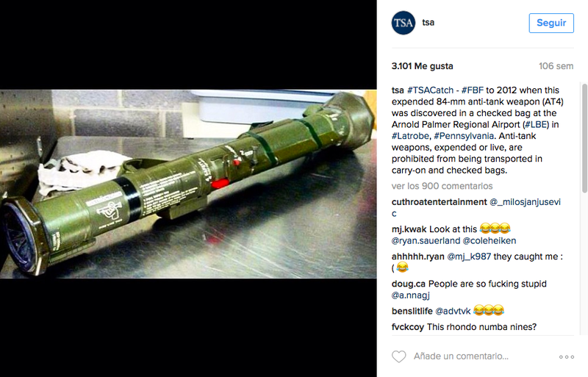Open the #Latrobe hashtag link
The height and width of the screenshot is (377, 588).
click(x=410, y=136)
